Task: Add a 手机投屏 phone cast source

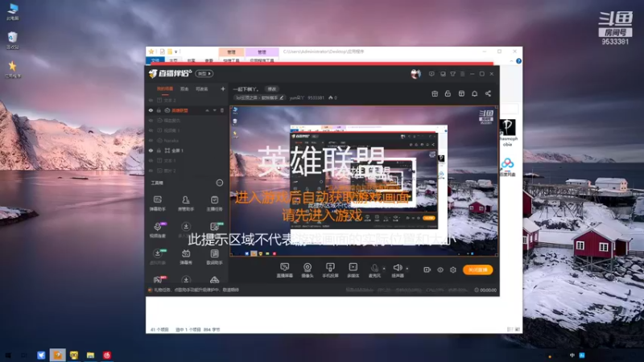Action: tap(330, 270)
